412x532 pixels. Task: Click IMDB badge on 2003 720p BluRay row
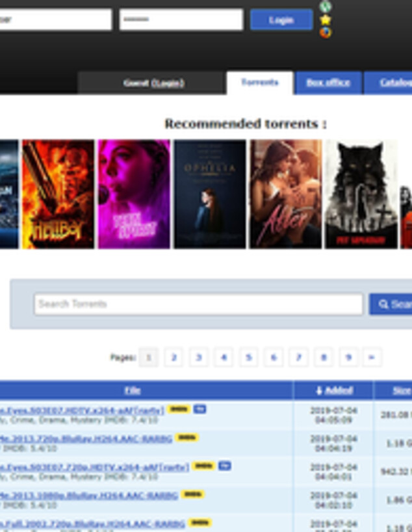click(x=200, y=522)
